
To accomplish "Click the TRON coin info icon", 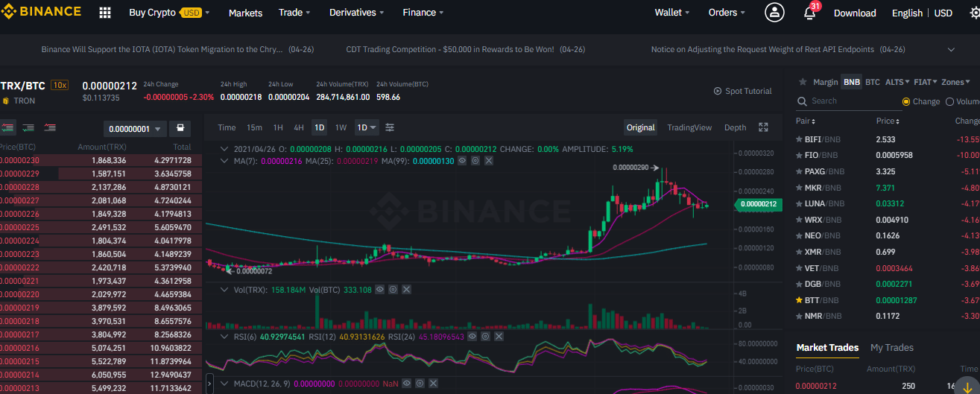I will click(6, 101).
